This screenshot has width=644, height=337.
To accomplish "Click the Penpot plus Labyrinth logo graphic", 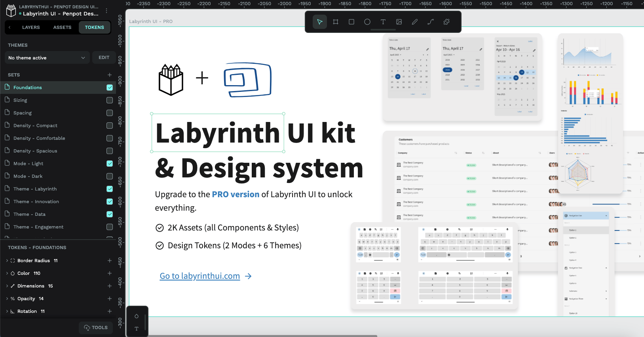I will pos(215,80).
